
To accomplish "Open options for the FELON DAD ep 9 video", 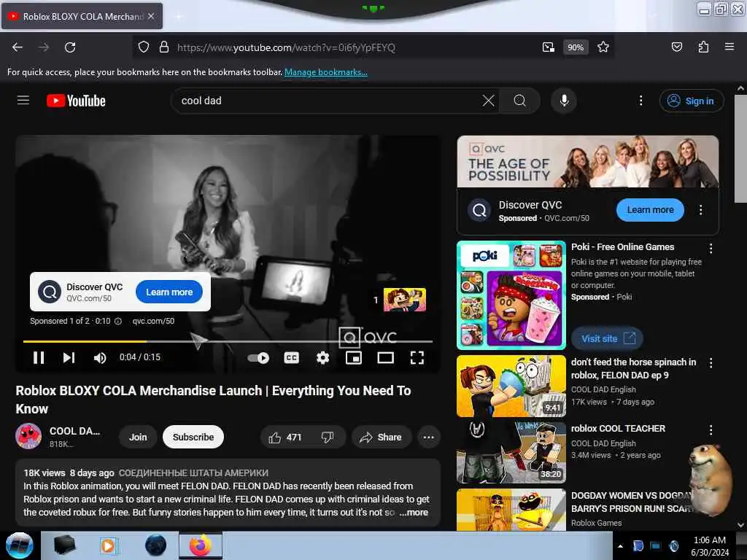I will pyautogui.click(x=711, y=363).
